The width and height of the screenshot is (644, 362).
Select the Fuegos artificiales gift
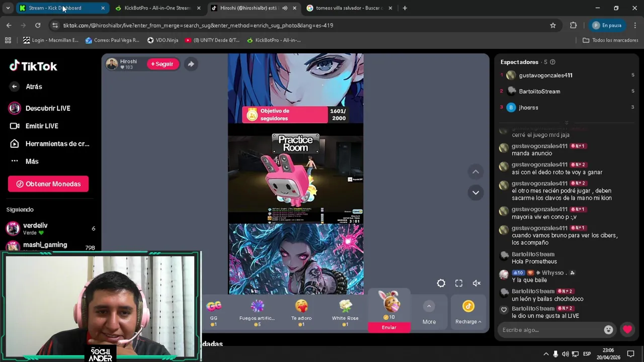pos(257,313)
